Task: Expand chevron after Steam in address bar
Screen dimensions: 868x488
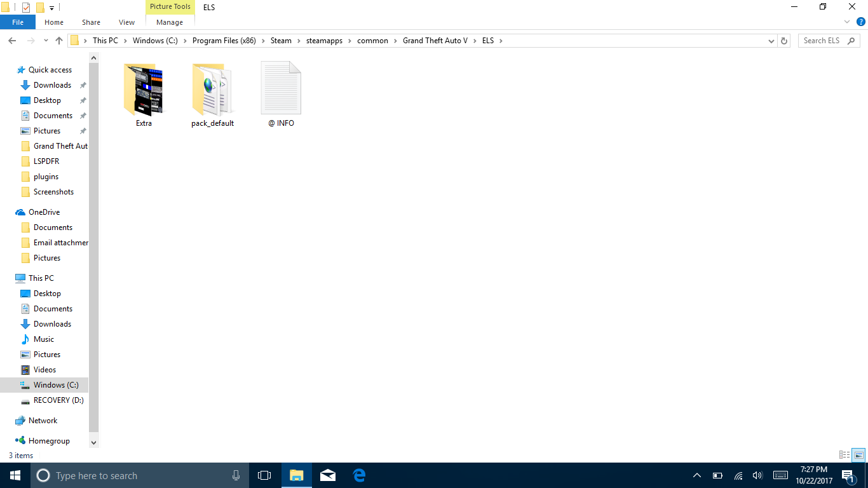Action: click(299, 41)
